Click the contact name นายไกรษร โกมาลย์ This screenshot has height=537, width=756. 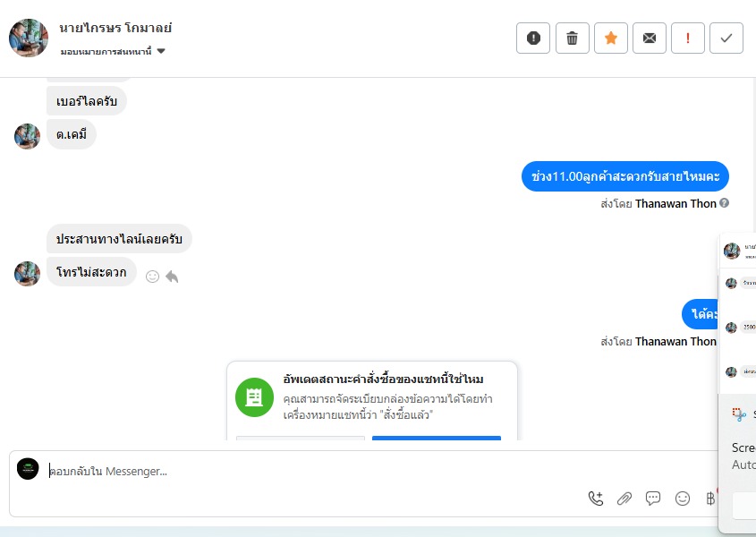[x=115, y=28]
